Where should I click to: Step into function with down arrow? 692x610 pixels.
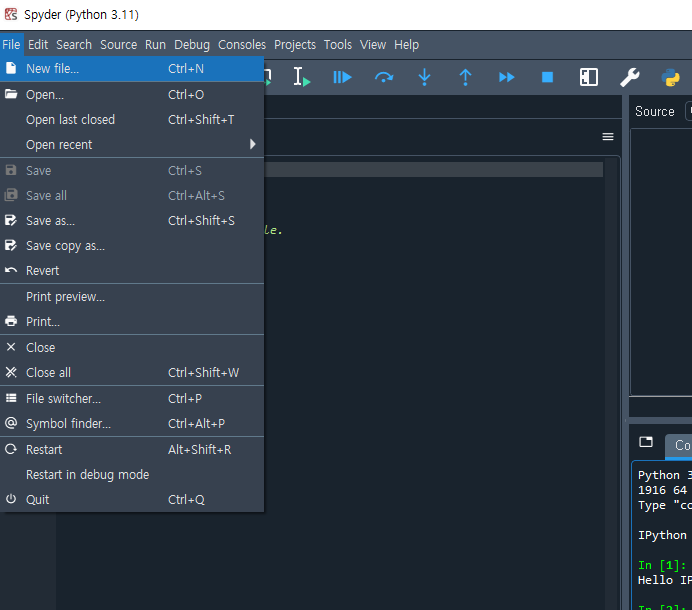[424, 77]
